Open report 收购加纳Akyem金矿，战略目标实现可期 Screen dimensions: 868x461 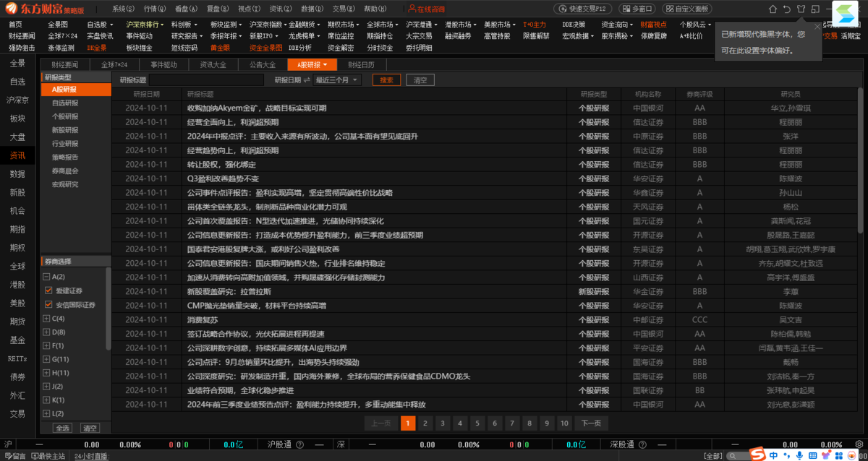click(x=256, y=108)
